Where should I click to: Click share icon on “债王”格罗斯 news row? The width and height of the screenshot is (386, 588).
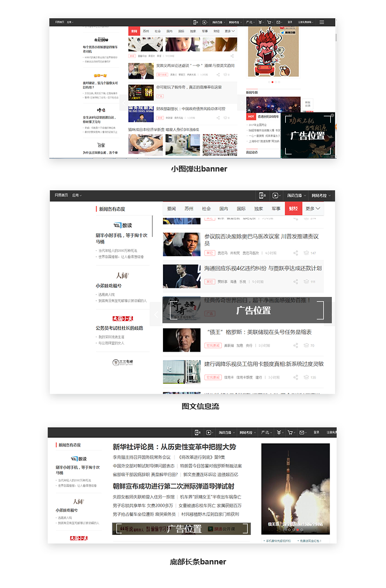[295, 345]
